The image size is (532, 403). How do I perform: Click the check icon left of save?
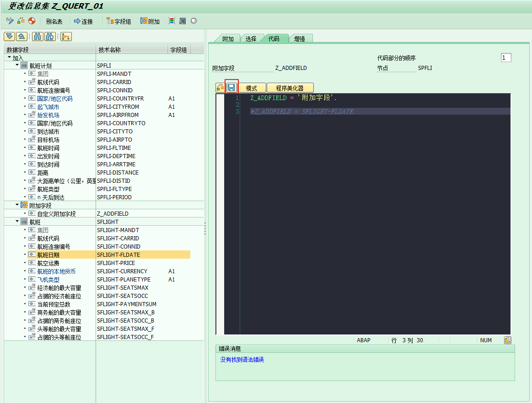pyautogui.click(x=220, y=88)
